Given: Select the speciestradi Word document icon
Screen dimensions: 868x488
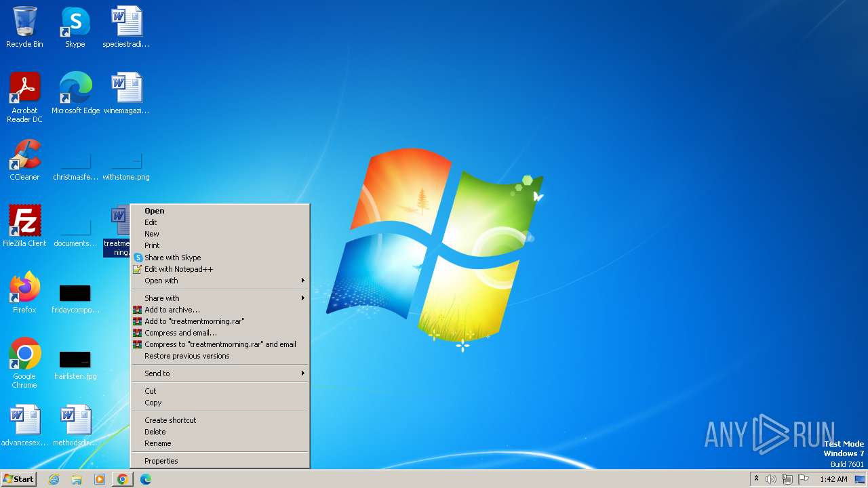Looking at the screenshot, I should click(126, 27).
